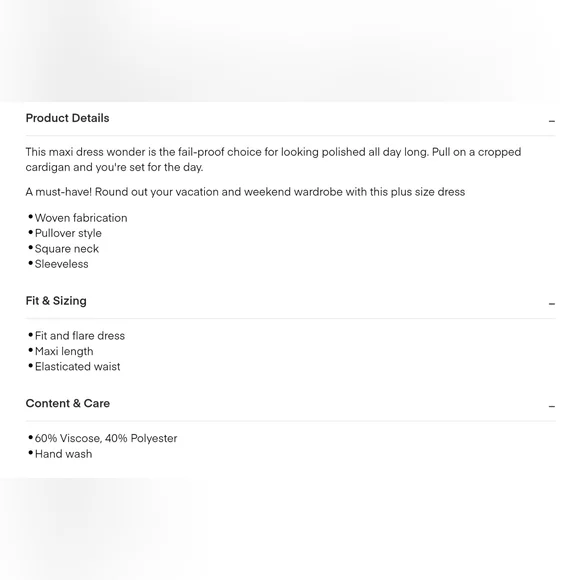Collapse Fit & Sizing using its minus icon
The image size is (580, 580).
(552, 304)
